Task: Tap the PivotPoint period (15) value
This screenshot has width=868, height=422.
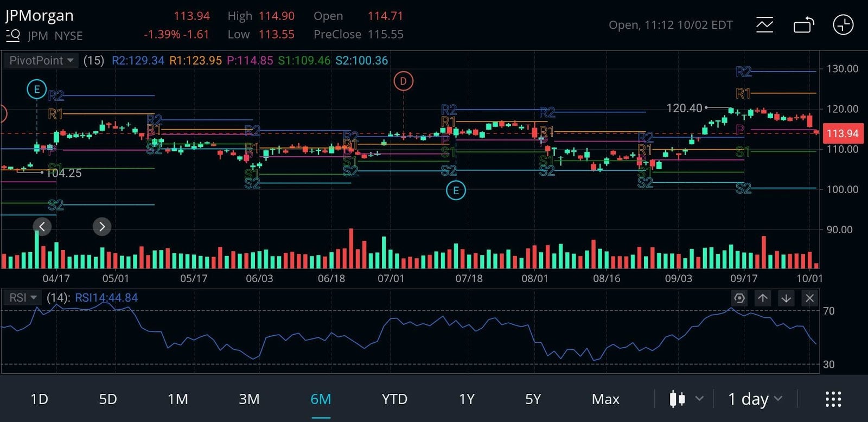Action: click(94, 60)
